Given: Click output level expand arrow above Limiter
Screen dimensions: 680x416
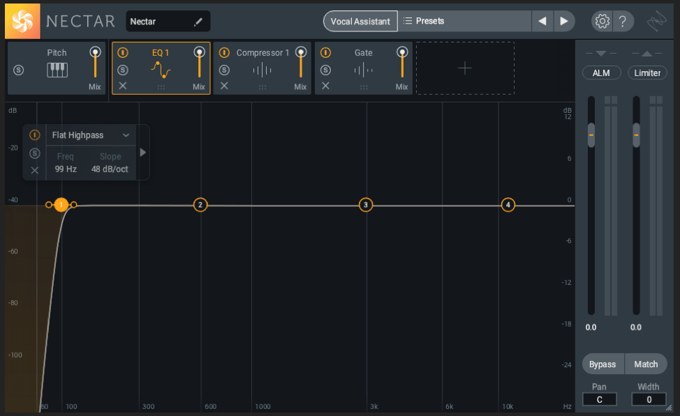Looking at the screenshot, I should [647, 54].
